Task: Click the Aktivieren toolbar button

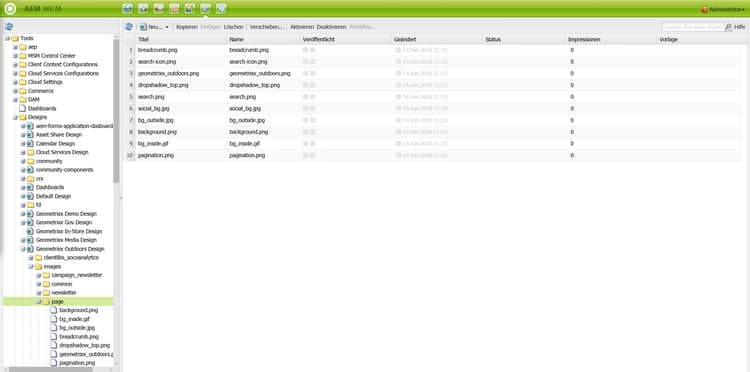Action: 302,27
